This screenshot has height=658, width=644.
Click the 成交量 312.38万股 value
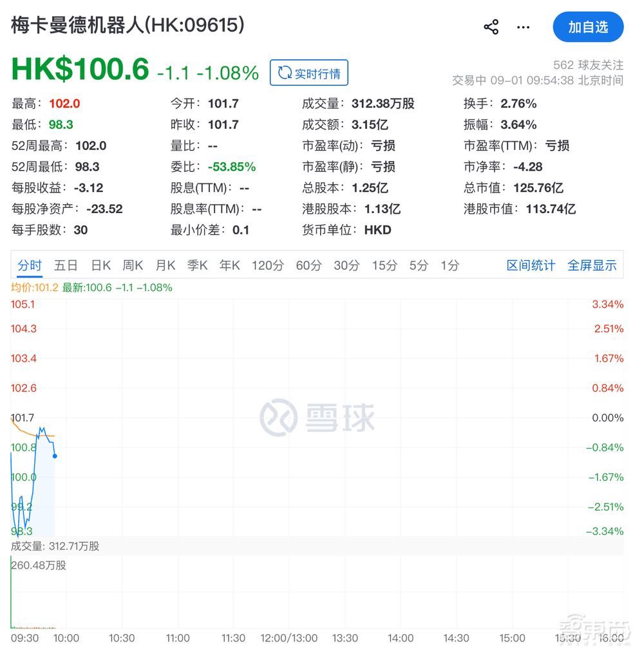click(x=383, y=104)
